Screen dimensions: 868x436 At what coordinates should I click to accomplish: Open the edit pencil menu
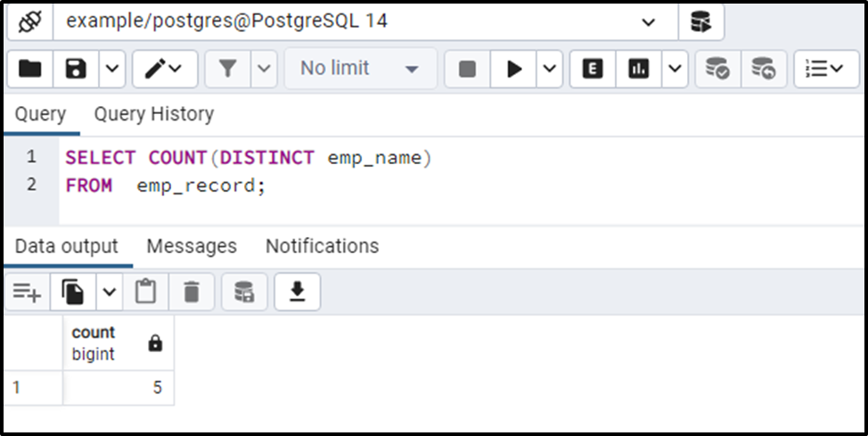(x=164, y=69)
